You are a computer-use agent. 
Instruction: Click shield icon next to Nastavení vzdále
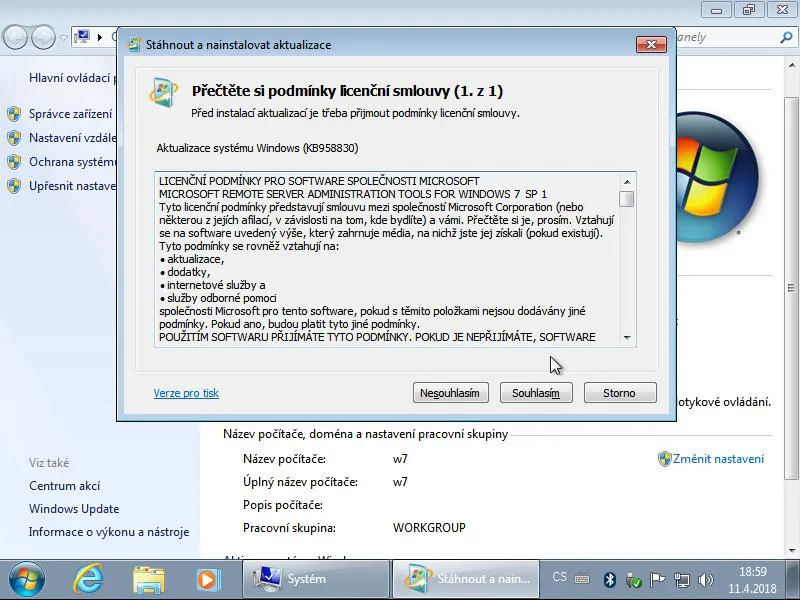pos(14,138)
